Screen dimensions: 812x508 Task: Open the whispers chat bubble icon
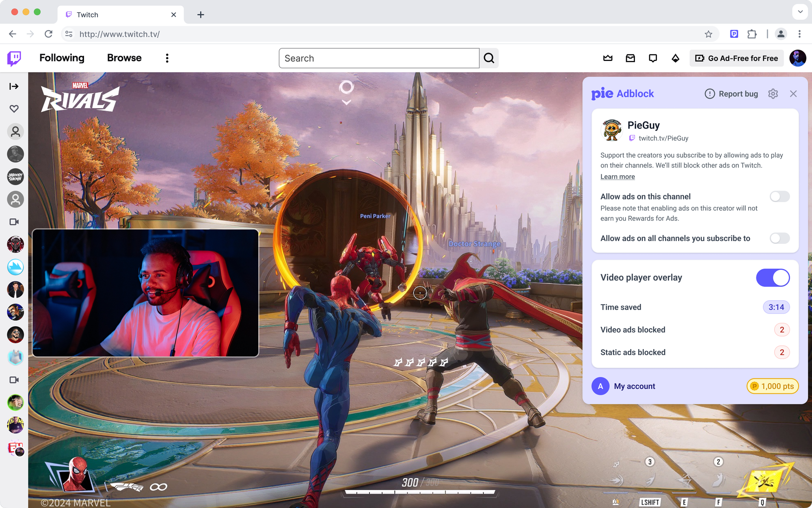click(653, 58)
